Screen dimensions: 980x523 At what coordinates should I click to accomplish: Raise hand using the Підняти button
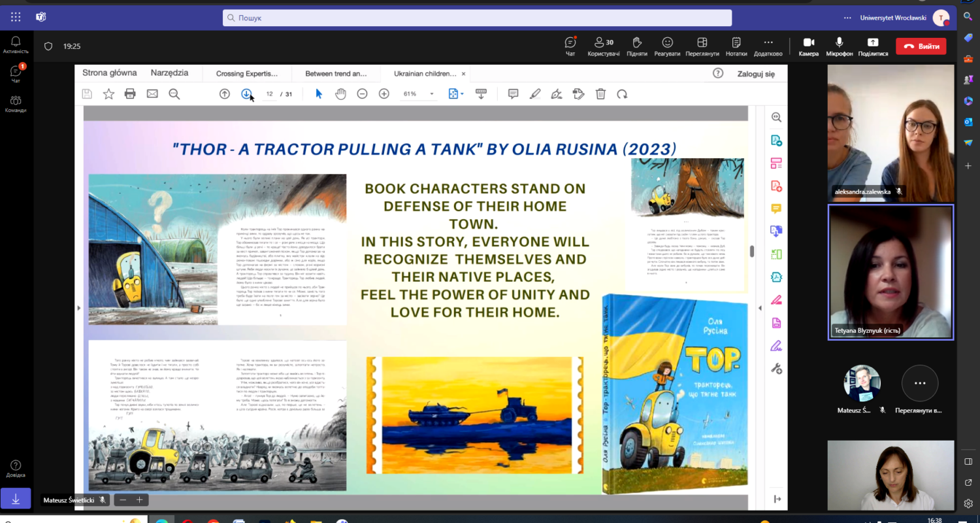click(636, 44)
